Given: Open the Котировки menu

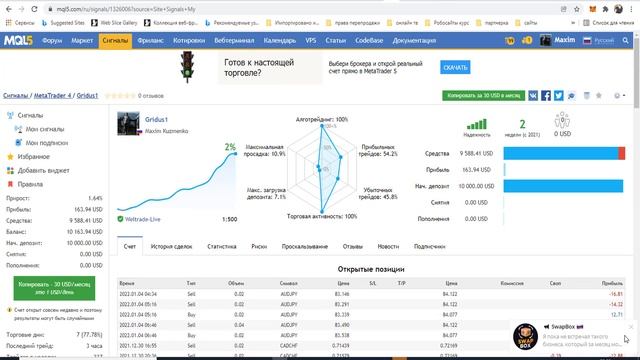Looking at the screenshot, I should pyautogui.click(x=189, y=40).
